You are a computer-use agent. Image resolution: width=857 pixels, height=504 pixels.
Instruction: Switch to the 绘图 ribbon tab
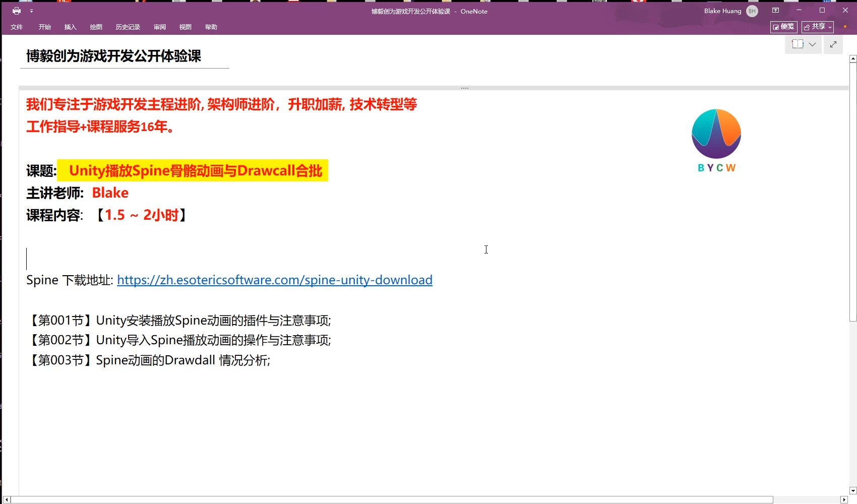[95, 27]
